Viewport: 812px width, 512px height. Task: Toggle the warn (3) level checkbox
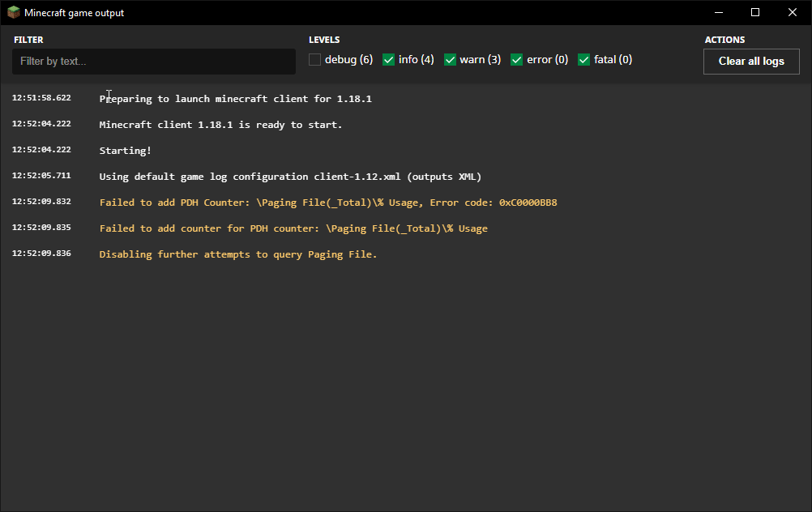[x=451, y=60]
